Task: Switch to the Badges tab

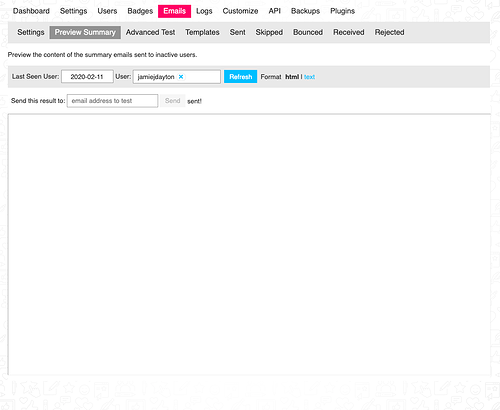Action: click(140, 11)
